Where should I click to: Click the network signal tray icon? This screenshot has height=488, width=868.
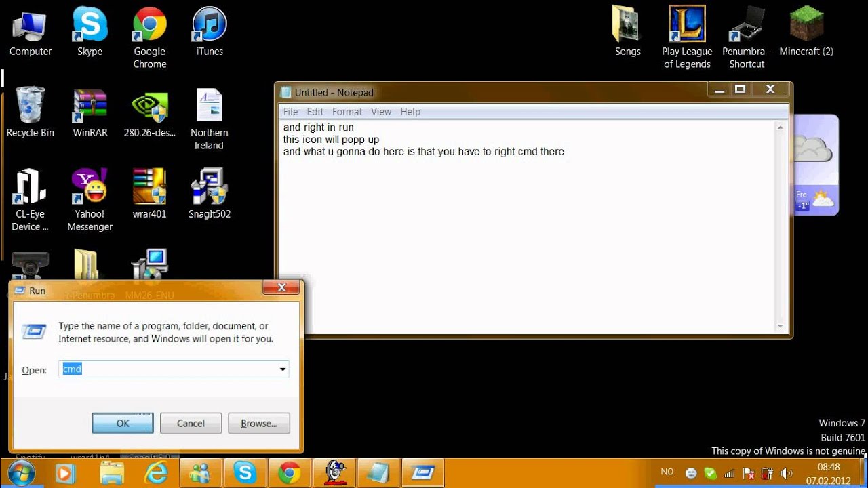[730, 473]
